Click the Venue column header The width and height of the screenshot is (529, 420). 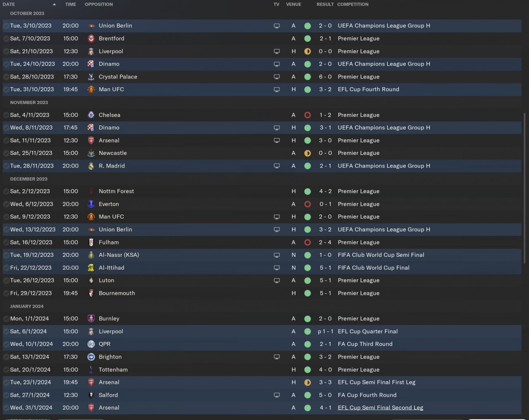[293, 5]
